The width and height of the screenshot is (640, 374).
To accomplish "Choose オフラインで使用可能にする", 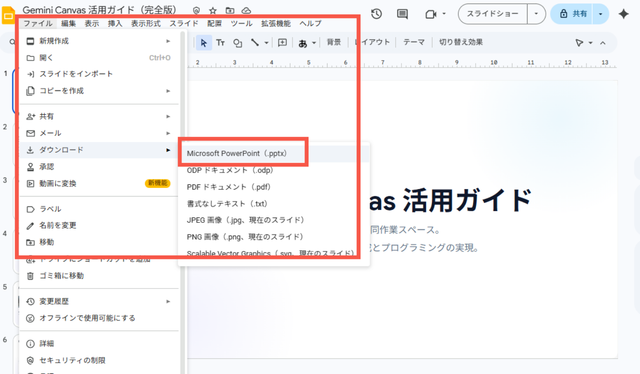I will (99, 318).
